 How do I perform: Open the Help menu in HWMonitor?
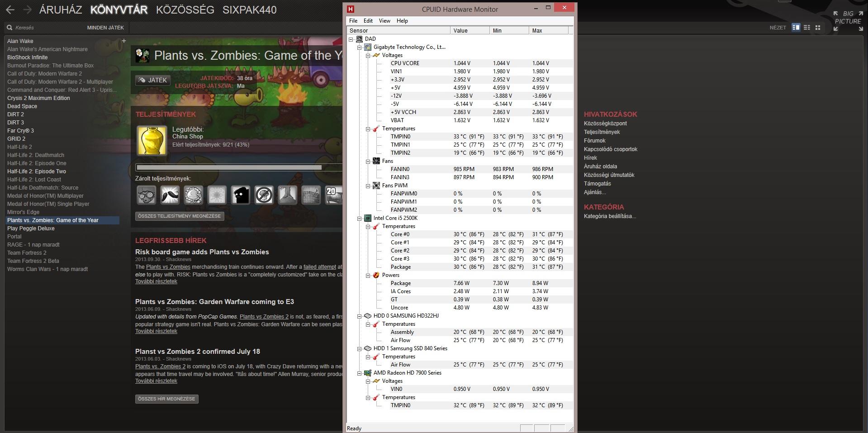(x=402, y=21)
